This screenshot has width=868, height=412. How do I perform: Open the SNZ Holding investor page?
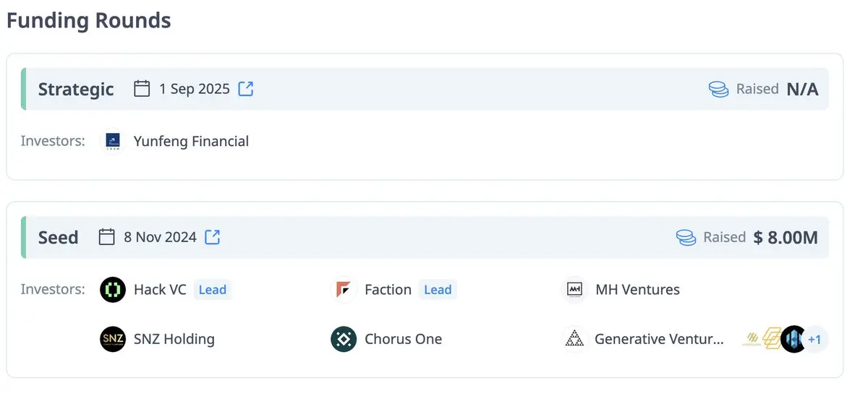(174, 339)
